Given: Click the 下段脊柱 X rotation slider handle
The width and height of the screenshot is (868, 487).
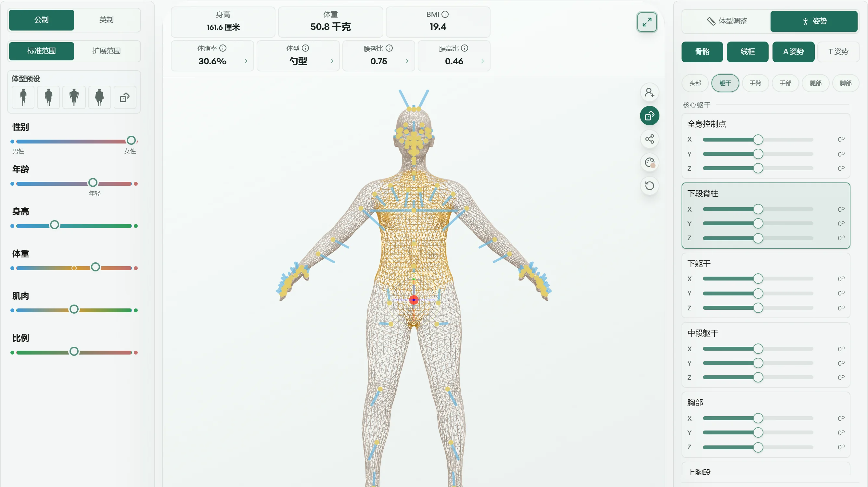Looking at the screenshot, I should click(x=758, y=209).
